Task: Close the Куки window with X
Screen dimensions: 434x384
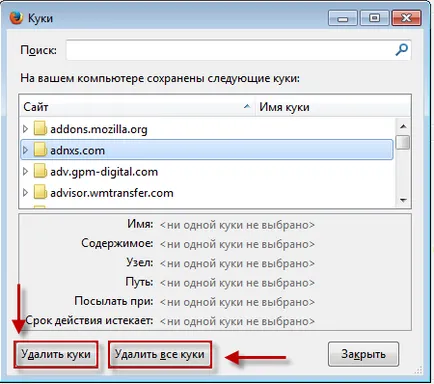Action: 406,18
